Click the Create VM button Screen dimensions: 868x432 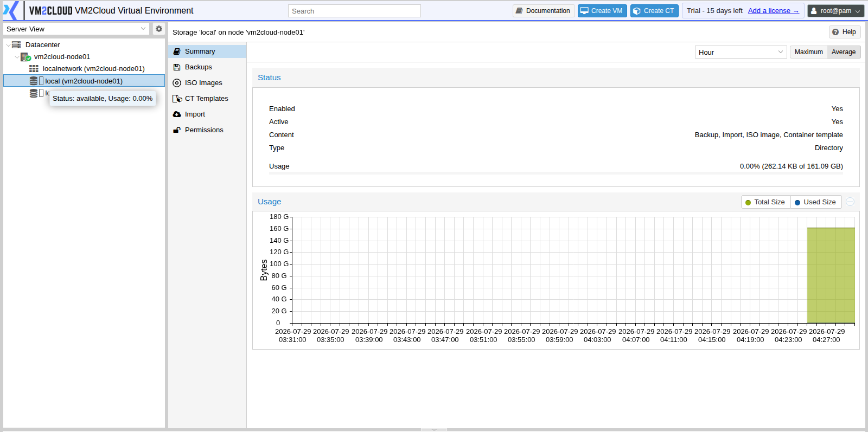click(602, 11)
